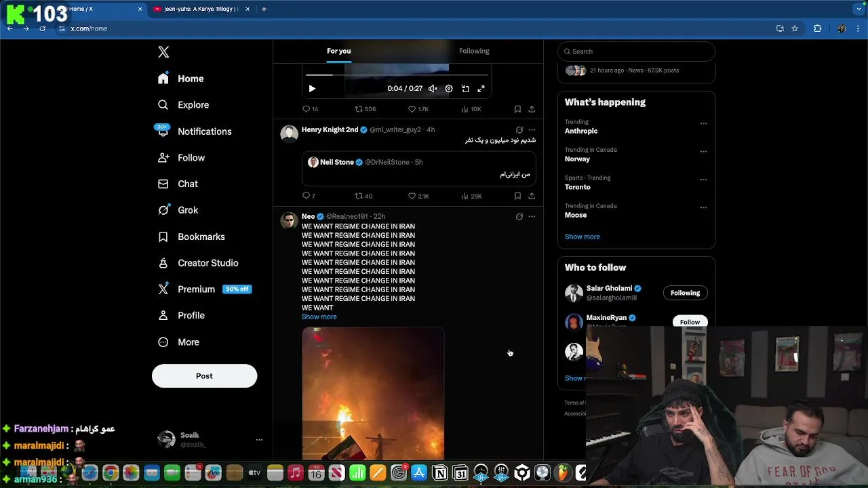
Task: Switch to the For you tab
Action: (x=338, y=51)
